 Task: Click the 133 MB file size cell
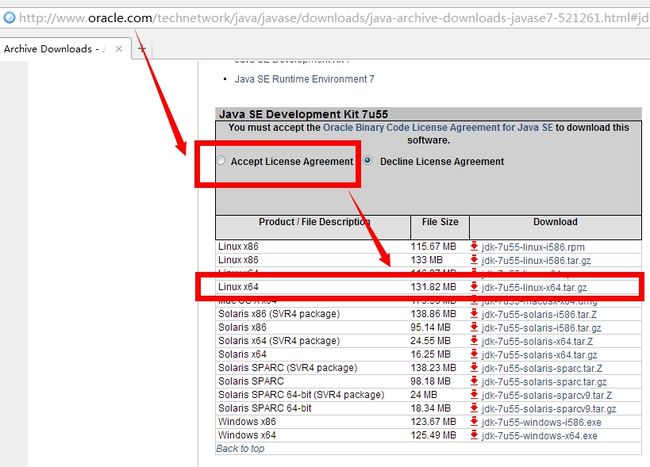pos(427,260)
